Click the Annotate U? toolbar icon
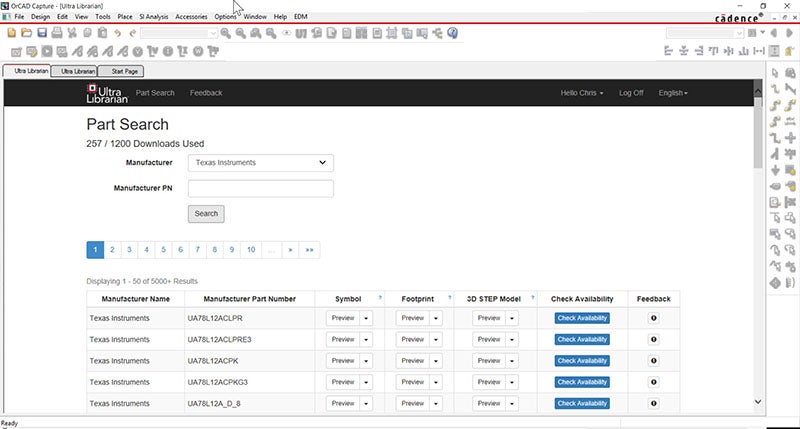The width and height of the screenshot is (800, 429). click(x=301, y=33)
